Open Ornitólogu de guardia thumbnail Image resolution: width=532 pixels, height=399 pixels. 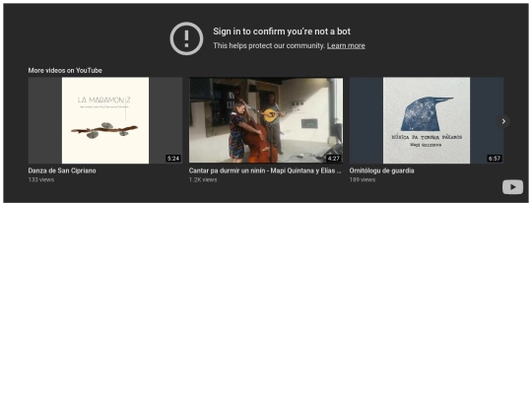[x=427, y=120]
